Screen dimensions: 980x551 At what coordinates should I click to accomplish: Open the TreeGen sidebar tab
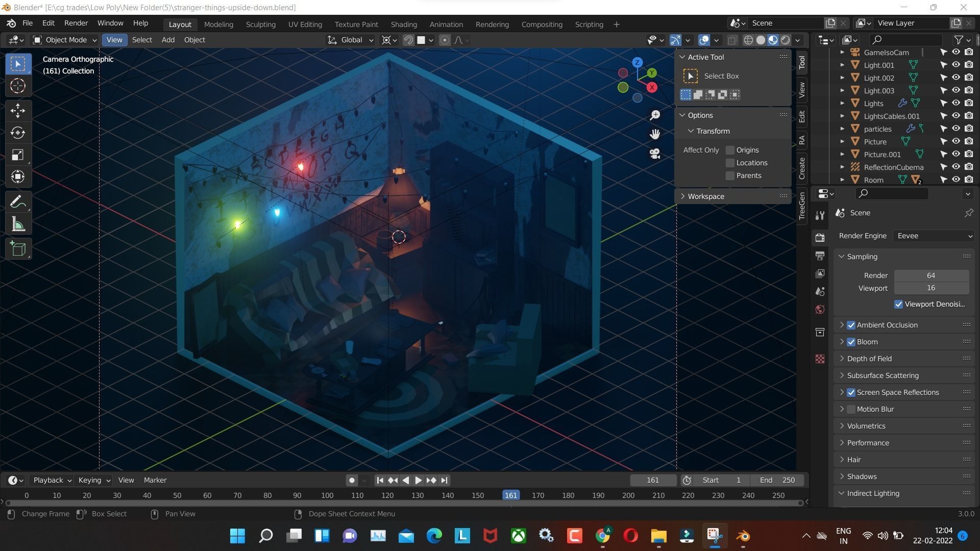802,206
